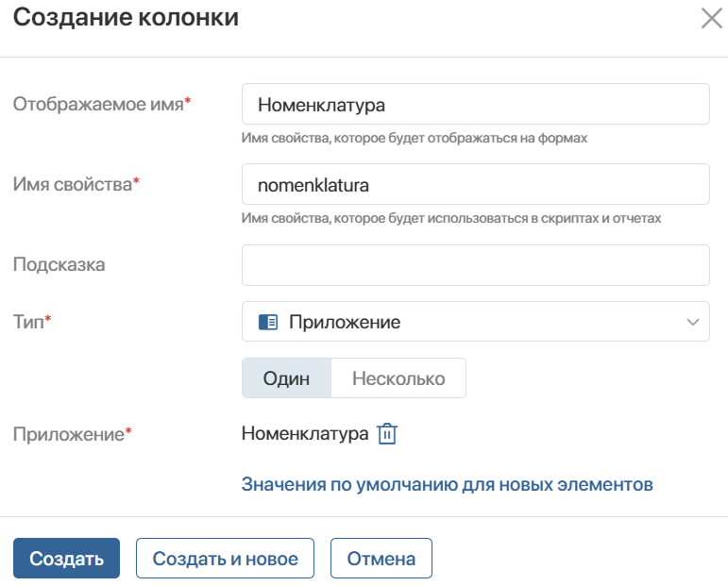This screenshot has width=728, height=586.
Task: Click the empty Подсказка input field
Action: (x=476, y=265)
